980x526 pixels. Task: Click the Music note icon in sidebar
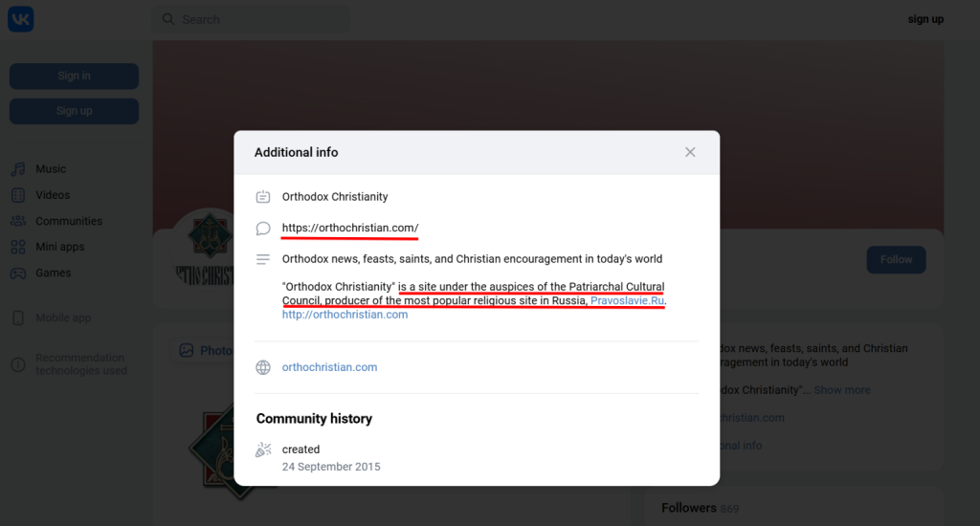tap(18, 169)
